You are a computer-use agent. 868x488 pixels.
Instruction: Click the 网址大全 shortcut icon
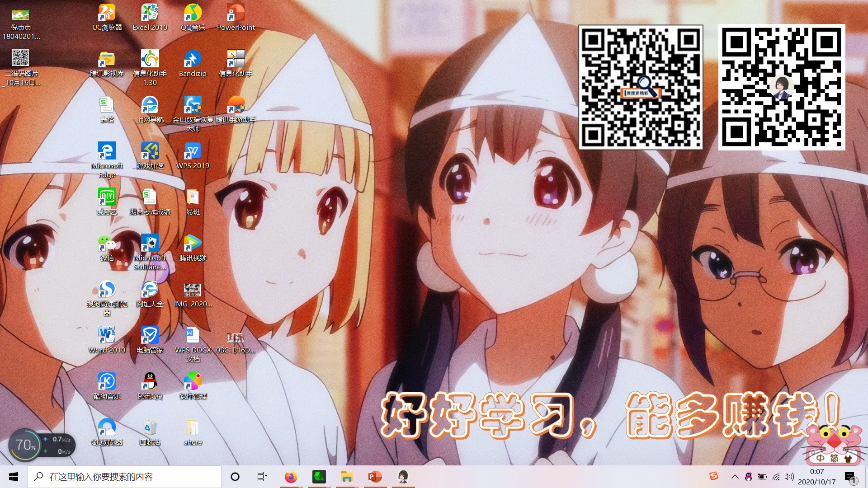coord(150,294)
